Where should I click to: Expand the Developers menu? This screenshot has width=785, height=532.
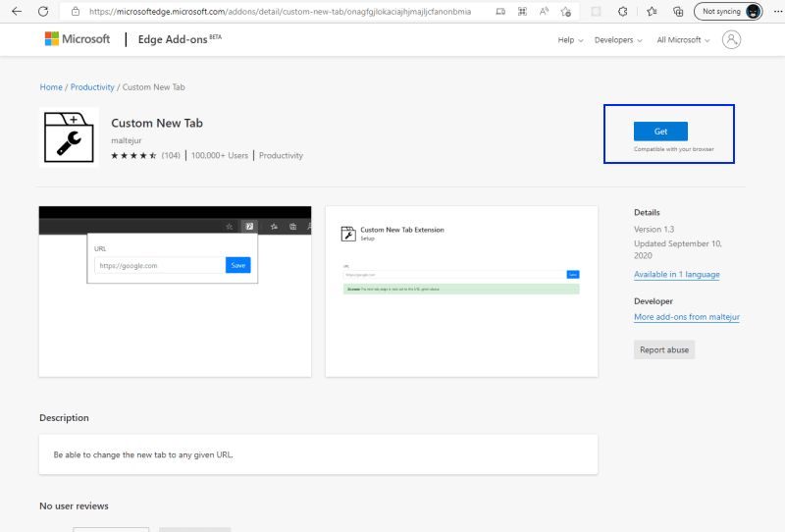[618, 40]
